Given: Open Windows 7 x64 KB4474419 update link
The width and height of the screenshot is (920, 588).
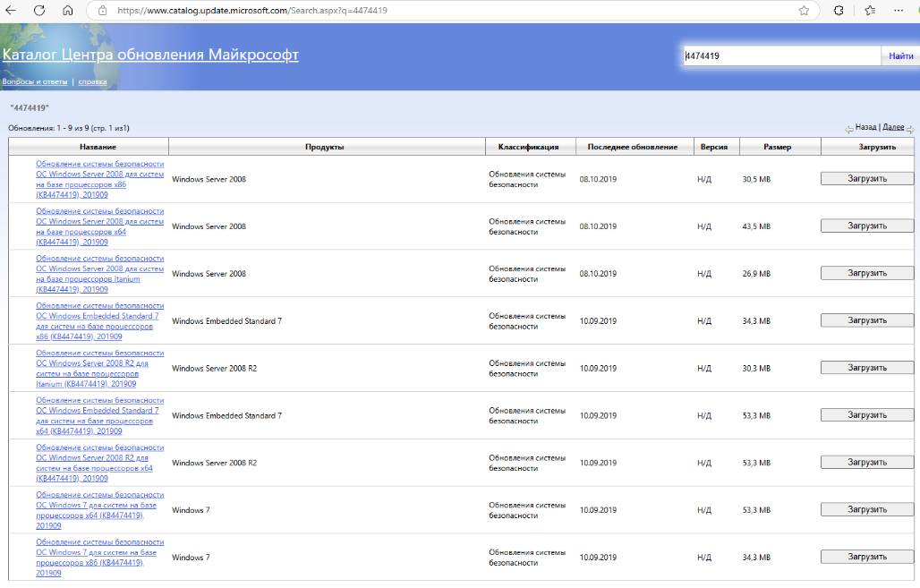Looking at the screenshot, I should [x=99, y=510].
